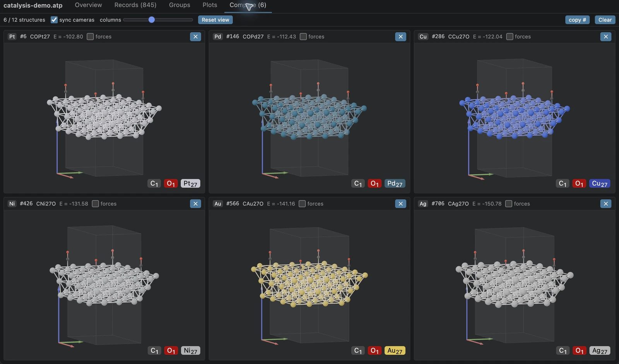Viewport: 619px width, 364px height.
Task: Close the Au #566 CAu27O structure panel
Action: point(400,204)
